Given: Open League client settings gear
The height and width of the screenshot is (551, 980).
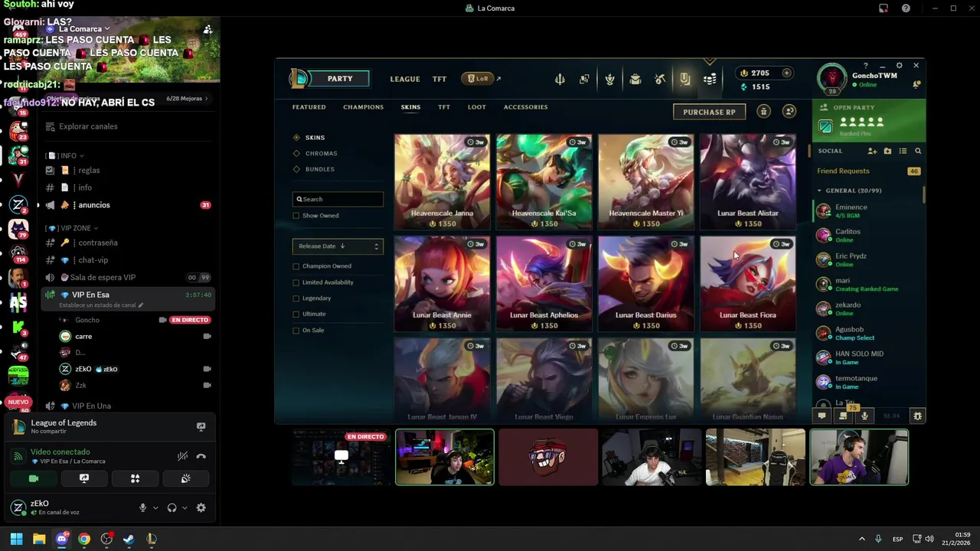Looking at the screenshot, I should 899,66.
